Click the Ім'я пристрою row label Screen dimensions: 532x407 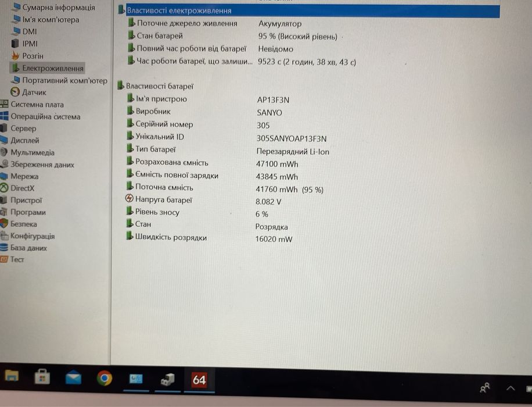coord(161,99)
